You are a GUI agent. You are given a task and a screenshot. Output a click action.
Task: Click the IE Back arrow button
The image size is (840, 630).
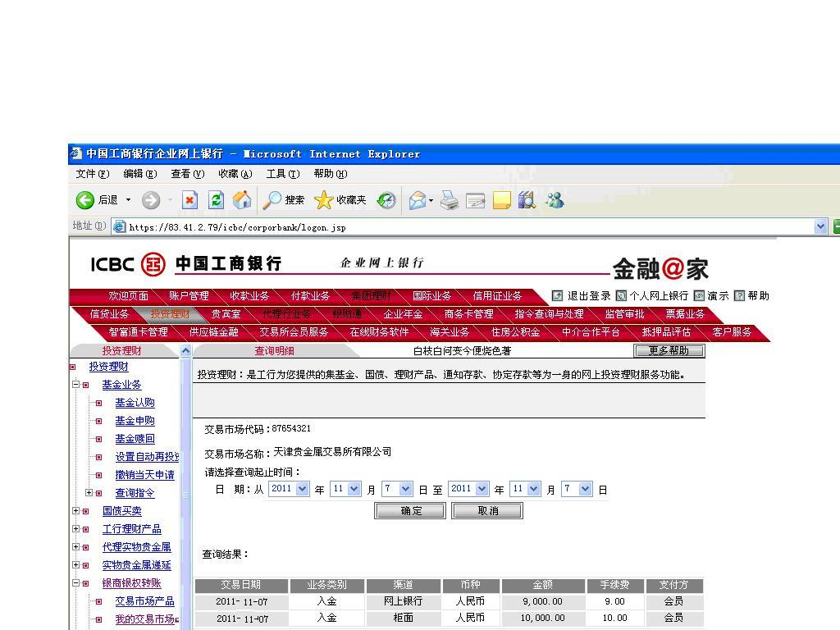[x=84, y=200]
